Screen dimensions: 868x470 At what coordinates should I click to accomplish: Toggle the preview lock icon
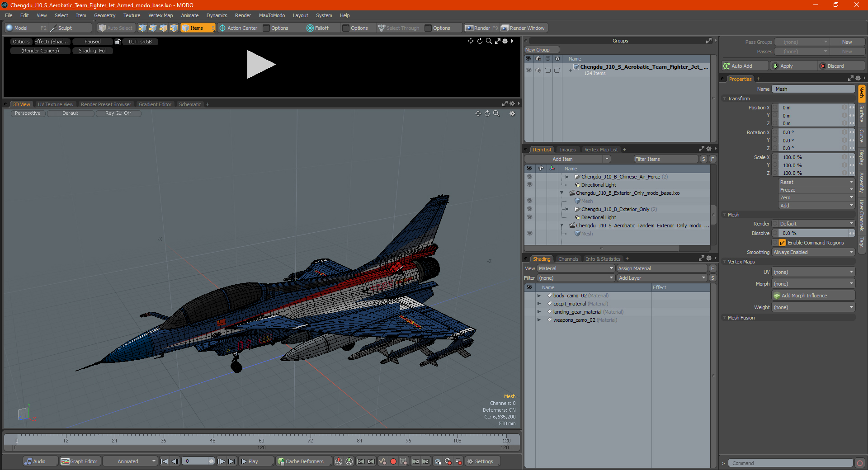click(118, 42)
